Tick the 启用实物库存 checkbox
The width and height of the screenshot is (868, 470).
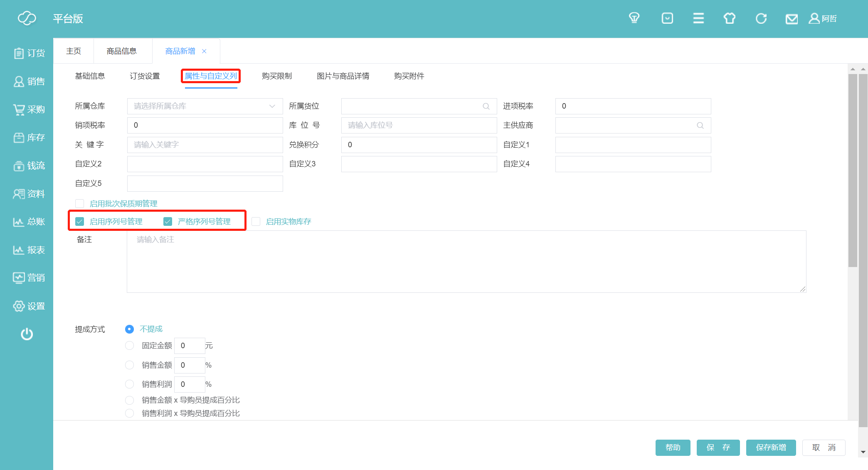click(256, 222)
